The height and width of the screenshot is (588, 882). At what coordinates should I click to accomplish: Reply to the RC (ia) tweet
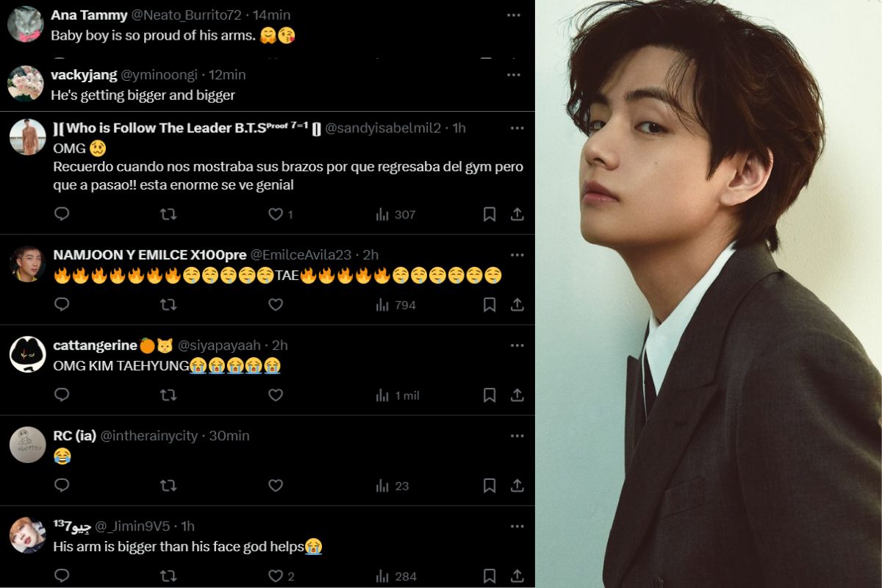coord(62,486)
